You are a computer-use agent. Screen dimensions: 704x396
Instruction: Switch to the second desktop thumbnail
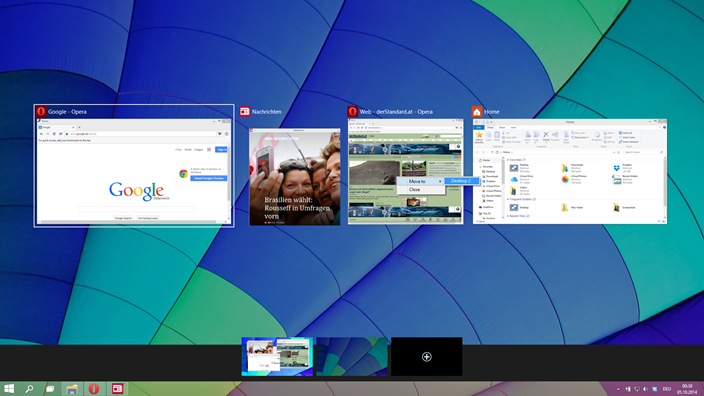click(x=352, y=356)
